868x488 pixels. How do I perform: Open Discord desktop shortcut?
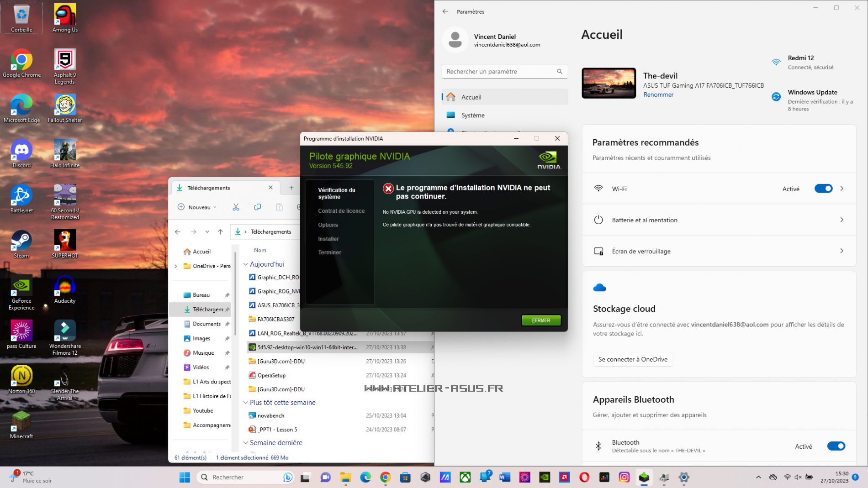pyautogui.click(x=21, y=154)
